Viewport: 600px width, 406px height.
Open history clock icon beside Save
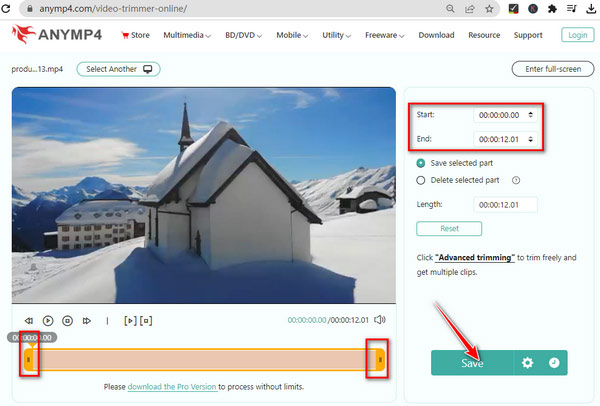pyautogui.click(x=554, y=362)
